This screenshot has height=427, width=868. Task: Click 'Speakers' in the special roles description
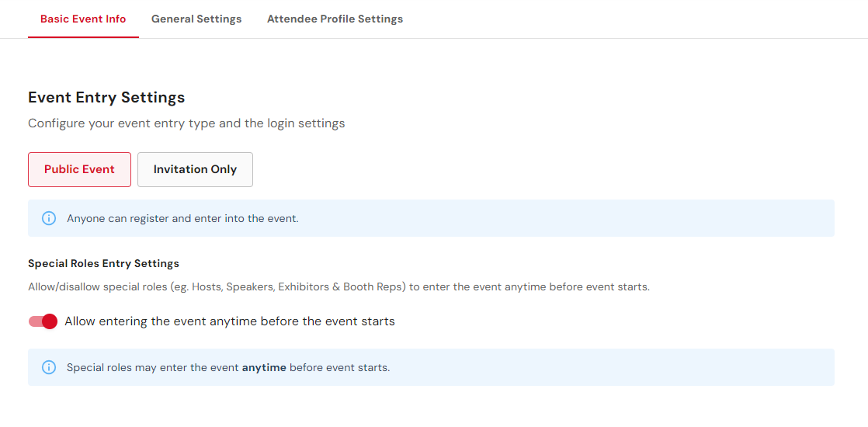coord(248,288)
